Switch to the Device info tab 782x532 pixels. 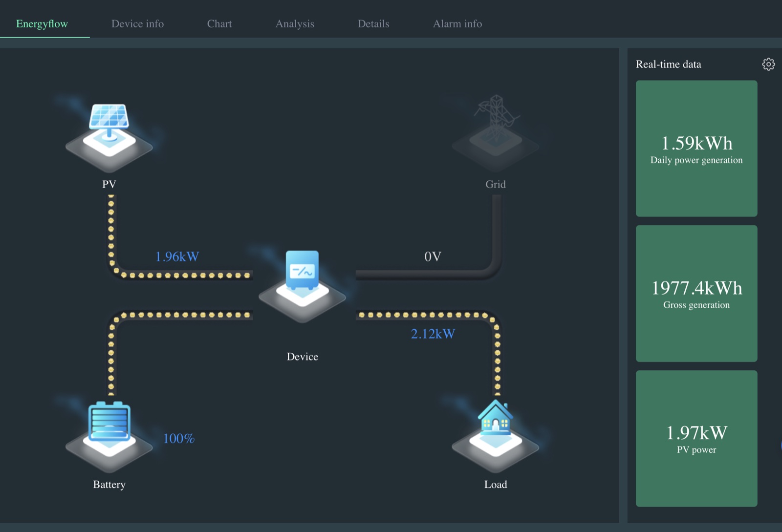click(137, 23)
